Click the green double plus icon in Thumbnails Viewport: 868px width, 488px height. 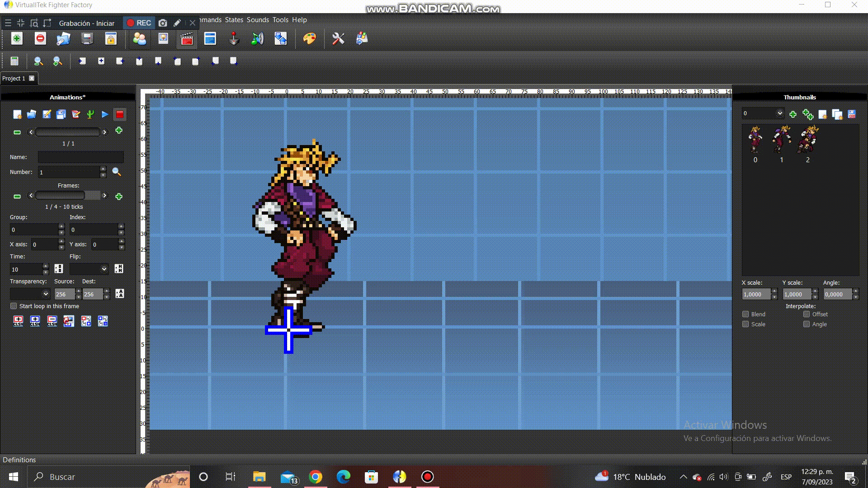point(808,114)
